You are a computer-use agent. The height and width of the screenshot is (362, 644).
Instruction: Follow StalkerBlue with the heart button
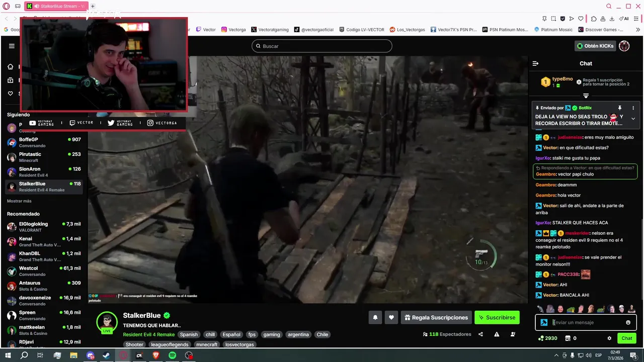(391, 317)
